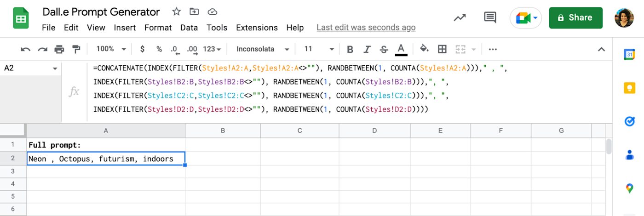Decrease decimal places
Viewport: 644px width, 216px height.
tap(174, 49)
